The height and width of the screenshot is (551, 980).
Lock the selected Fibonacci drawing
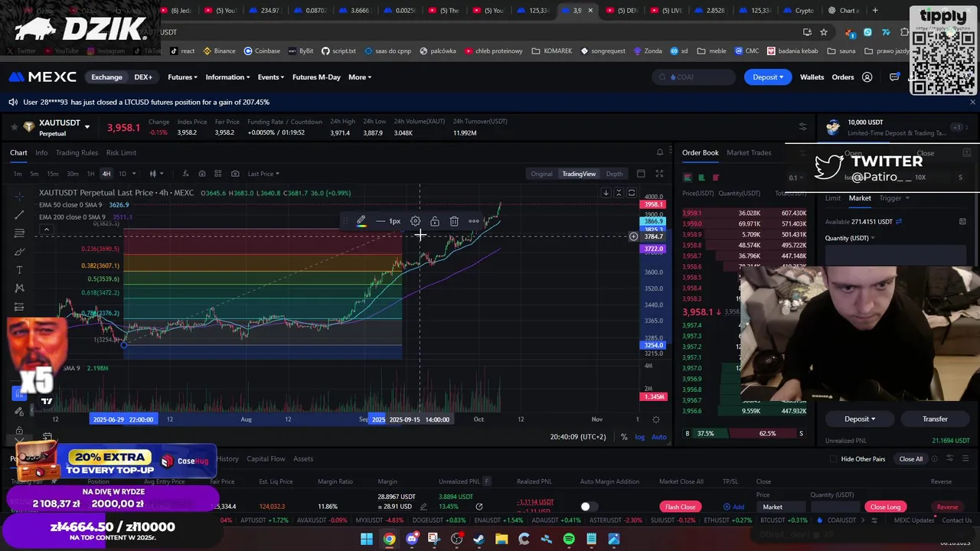435,221
